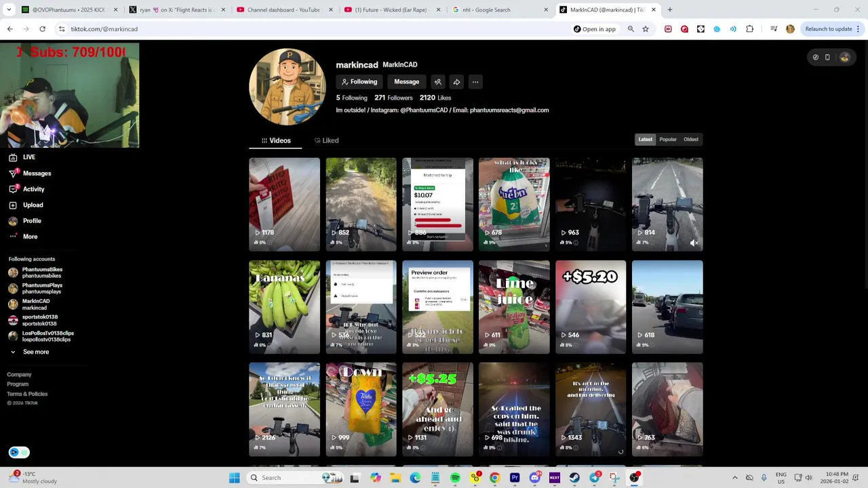
Task: Click the TikTok coin icon at top right
Action: coord(816,58)
